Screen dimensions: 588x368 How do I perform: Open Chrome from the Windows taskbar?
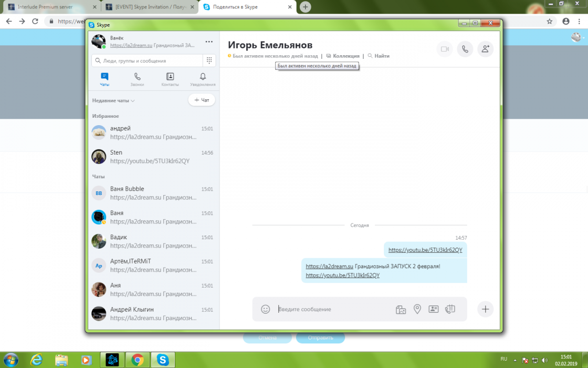click(138, 360)
